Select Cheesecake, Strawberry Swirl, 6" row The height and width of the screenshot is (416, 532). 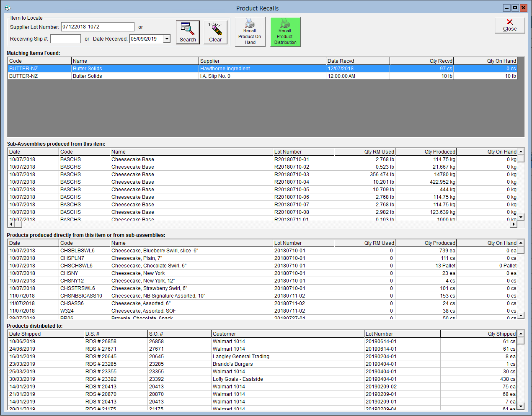262,288
